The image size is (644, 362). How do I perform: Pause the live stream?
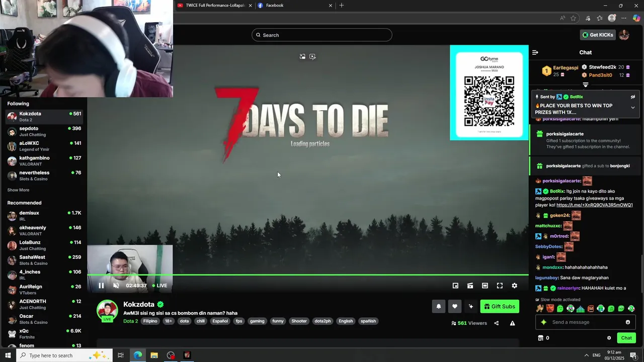[x=101, y=286]
